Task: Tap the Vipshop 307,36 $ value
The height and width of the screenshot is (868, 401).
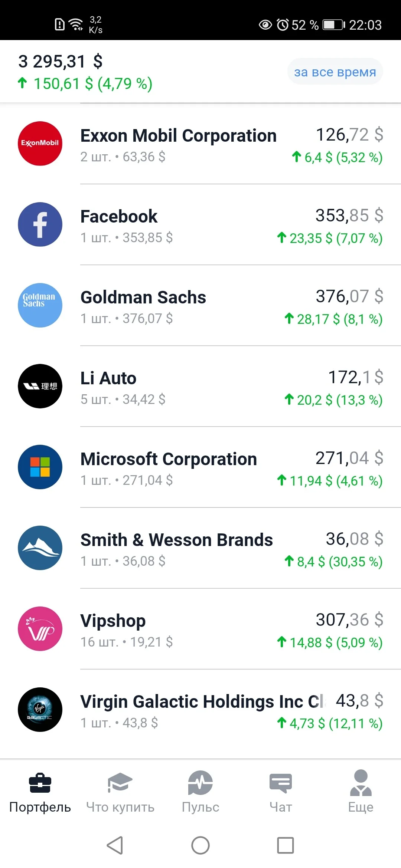Action: point(349,619)
